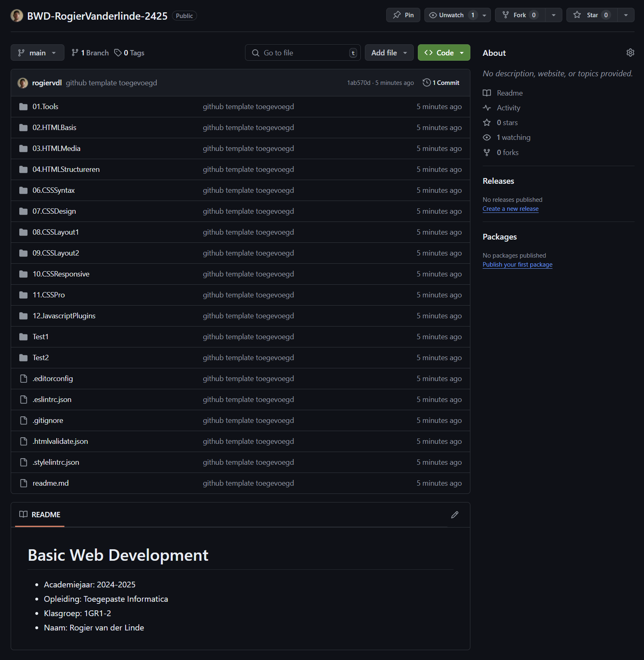Expand the green Code dropdown
The width and height of the screenshot is (644, 660).
pos(444,53)
